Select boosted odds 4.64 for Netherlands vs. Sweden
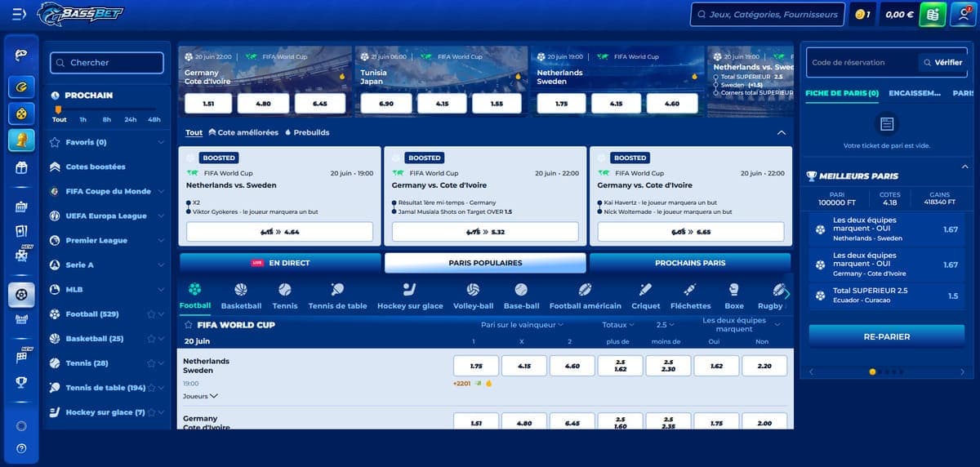The width and height of the screenshot is (980, 467). tap(279, 232)
